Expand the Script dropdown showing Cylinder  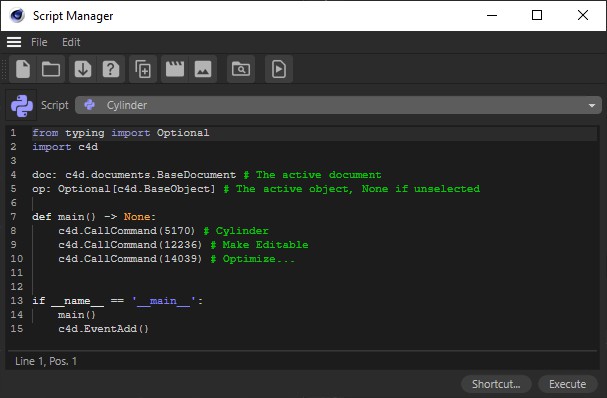pos(338,105)
